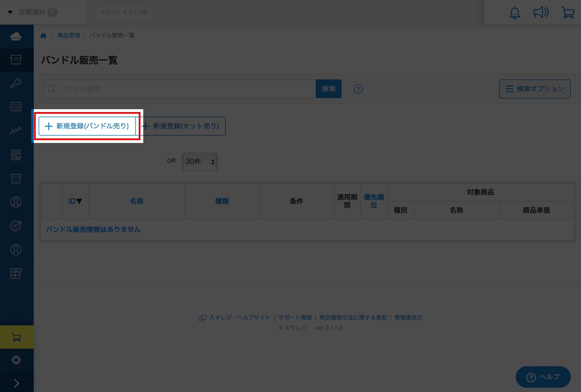Image resolution: width=581 pixels, height=392 pixels.
Task: Open the store building sidebar icon
Action: click(x=16, y=178)
